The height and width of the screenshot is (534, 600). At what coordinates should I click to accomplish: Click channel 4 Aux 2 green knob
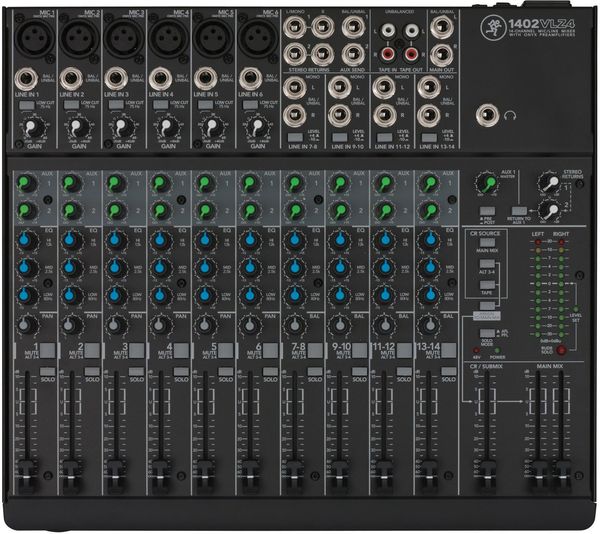161,210
